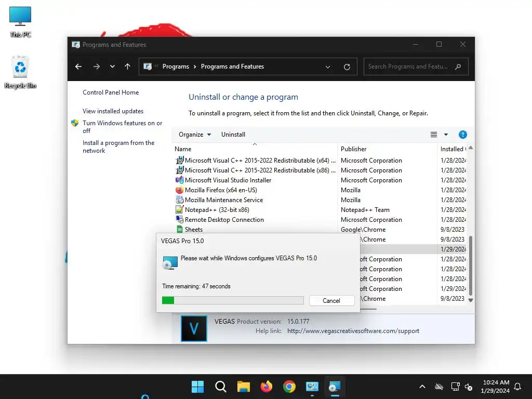The width and height of the screenshot is (532, 399).
Task: Switch to Control Panel taskbar icon
Action: (312, 387)
